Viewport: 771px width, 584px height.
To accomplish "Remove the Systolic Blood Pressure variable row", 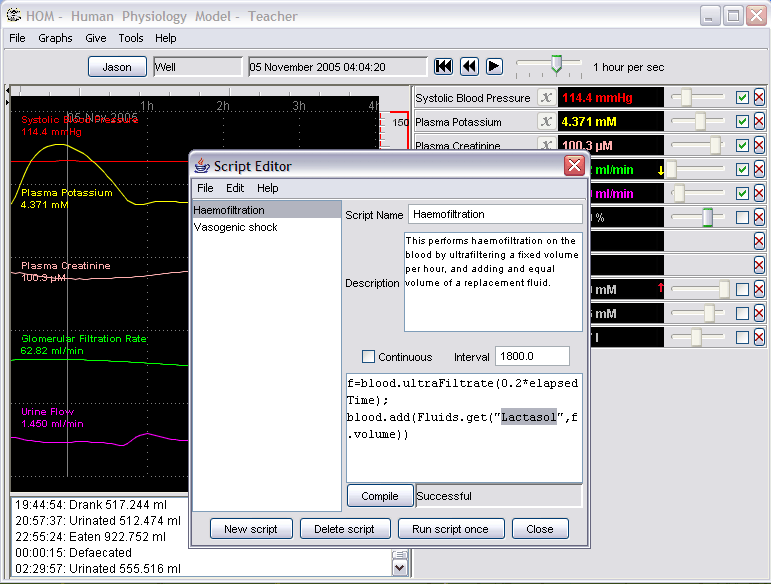I will pyautogui.click(x=759, y=98).
